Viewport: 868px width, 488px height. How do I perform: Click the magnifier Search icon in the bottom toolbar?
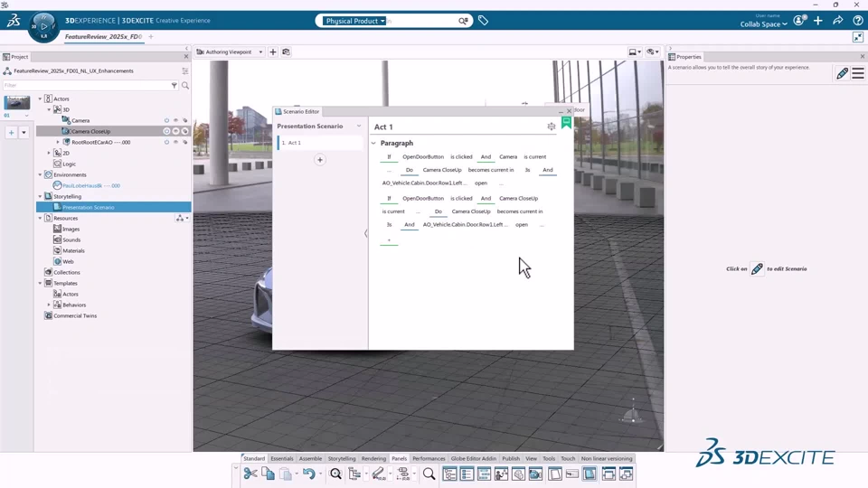point(429,474)
